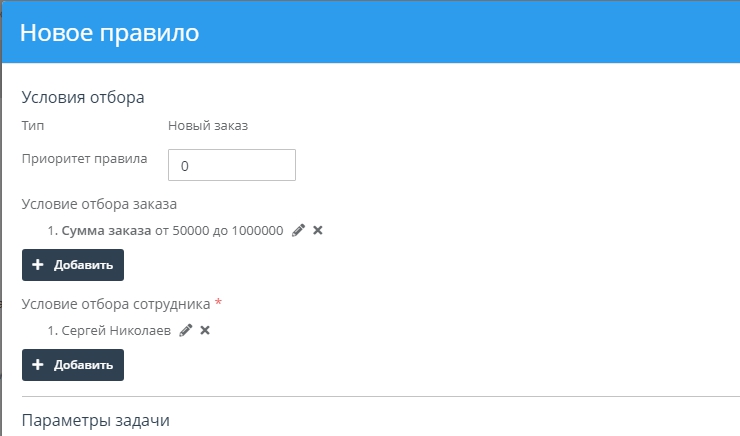Add a new order selection condition

pos(73,265)
